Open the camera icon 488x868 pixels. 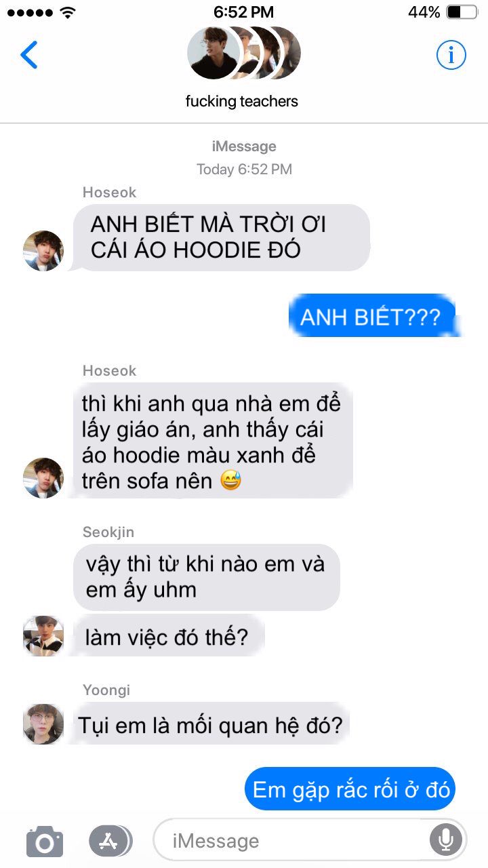click(45, 842)
